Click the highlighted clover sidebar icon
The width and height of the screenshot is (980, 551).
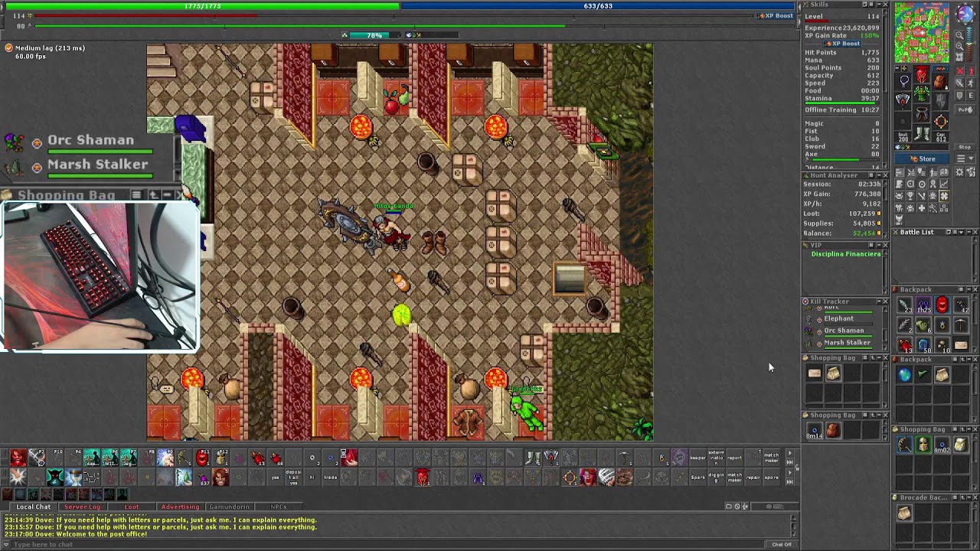tap(944, 195)
